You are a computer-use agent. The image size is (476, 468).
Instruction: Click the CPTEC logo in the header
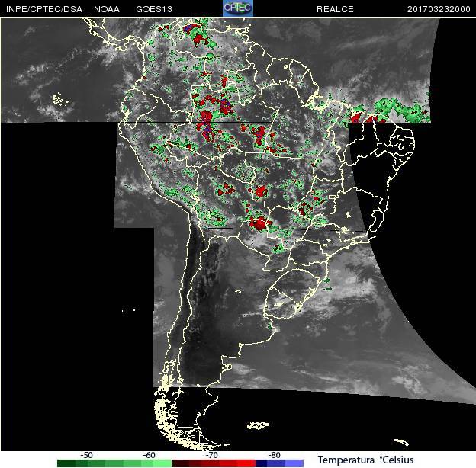(238, 8)
